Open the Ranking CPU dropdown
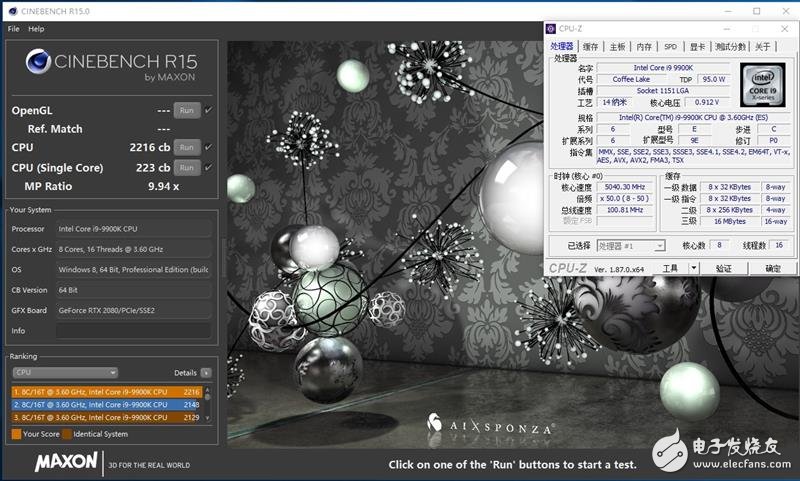Screen dimensions: 800x481 tap(65, 372)
